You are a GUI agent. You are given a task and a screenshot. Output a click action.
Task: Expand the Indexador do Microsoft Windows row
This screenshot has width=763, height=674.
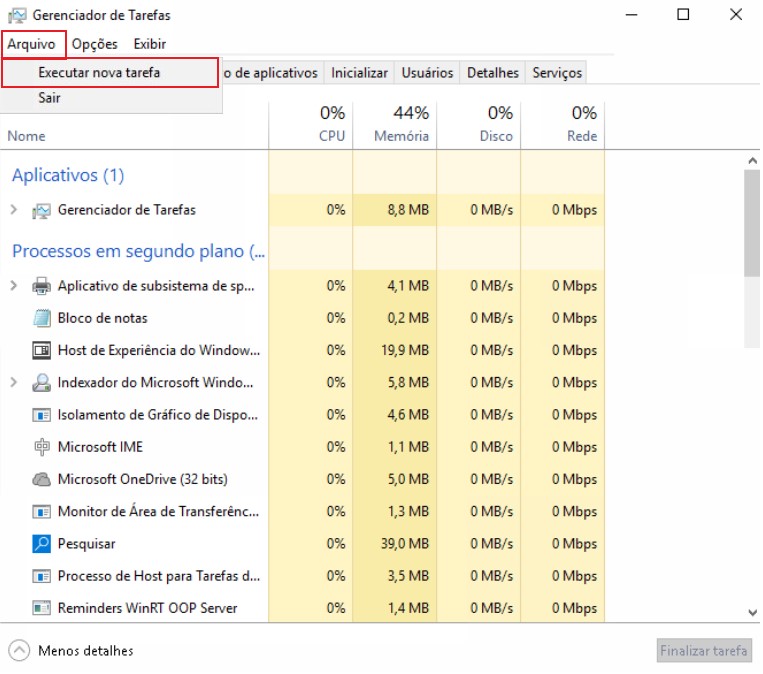(x=14, y=383)
